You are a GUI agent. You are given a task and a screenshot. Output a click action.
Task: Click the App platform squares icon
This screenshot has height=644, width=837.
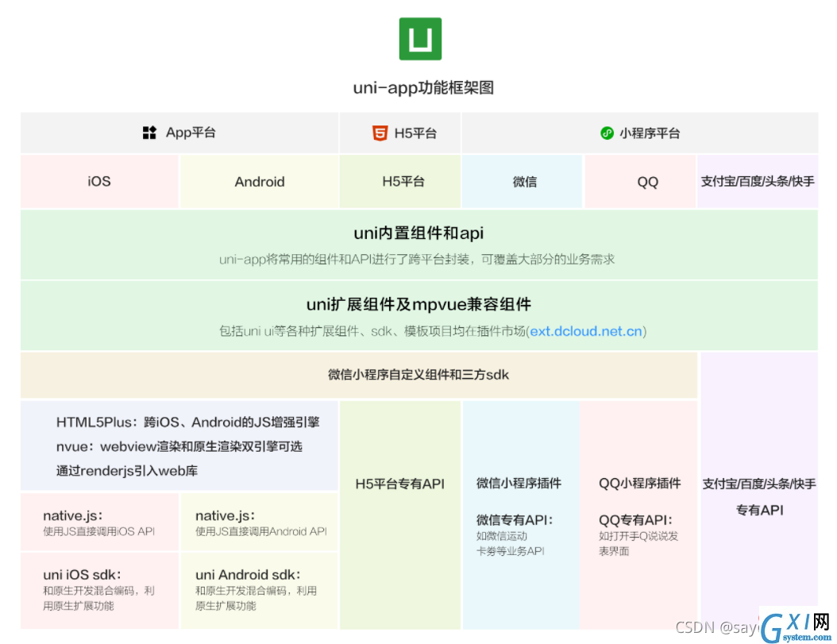pos(149,133)
